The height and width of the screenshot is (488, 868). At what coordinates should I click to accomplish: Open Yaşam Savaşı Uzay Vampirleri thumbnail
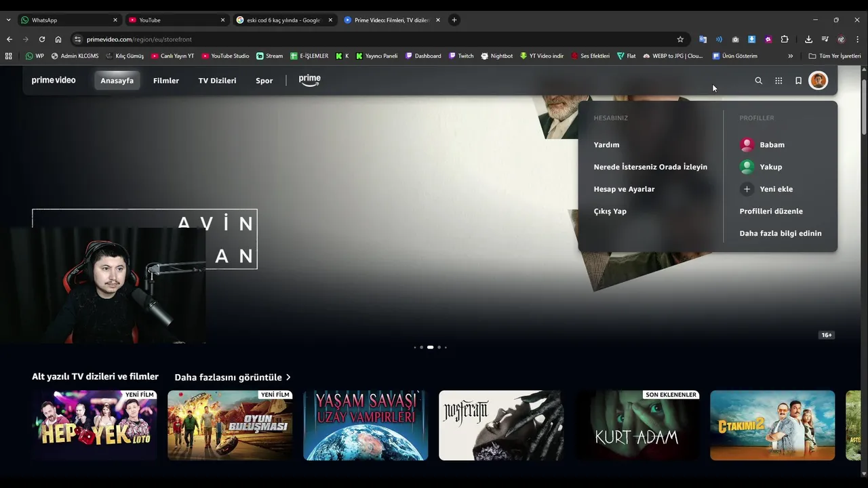point(366,425)
